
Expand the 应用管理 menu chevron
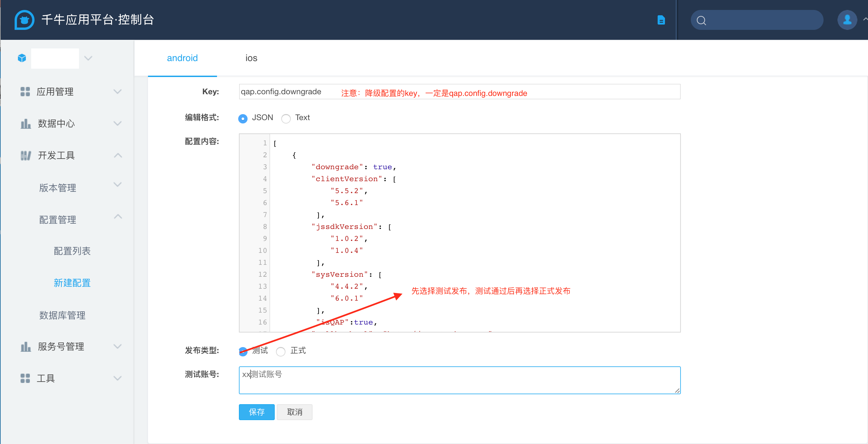117,92
